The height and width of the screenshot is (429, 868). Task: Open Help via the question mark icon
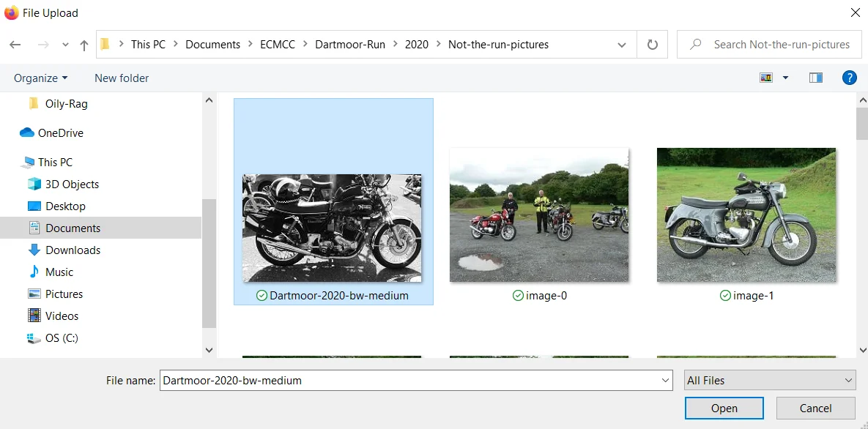[849, 78]
